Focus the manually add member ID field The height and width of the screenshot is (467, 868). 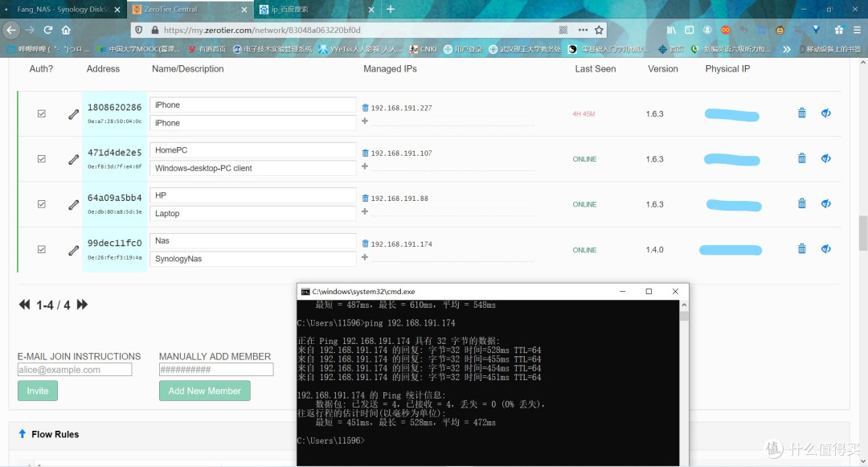point(216,370)
